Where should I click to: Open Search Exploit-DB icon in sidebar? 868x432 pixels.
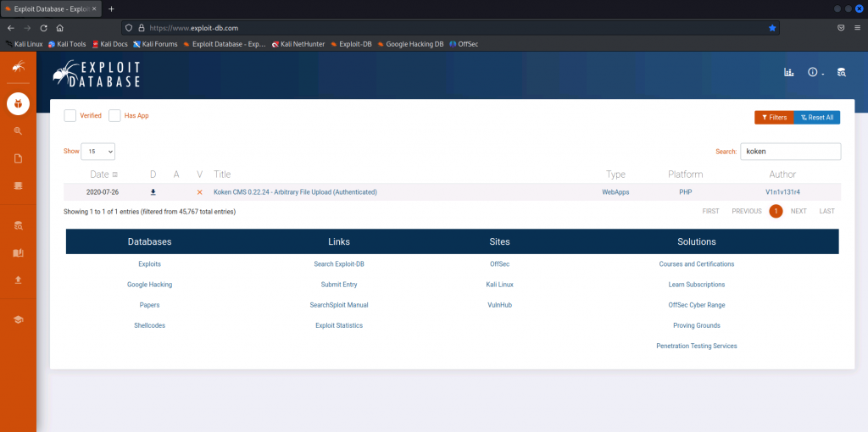[x=19, y=225]
